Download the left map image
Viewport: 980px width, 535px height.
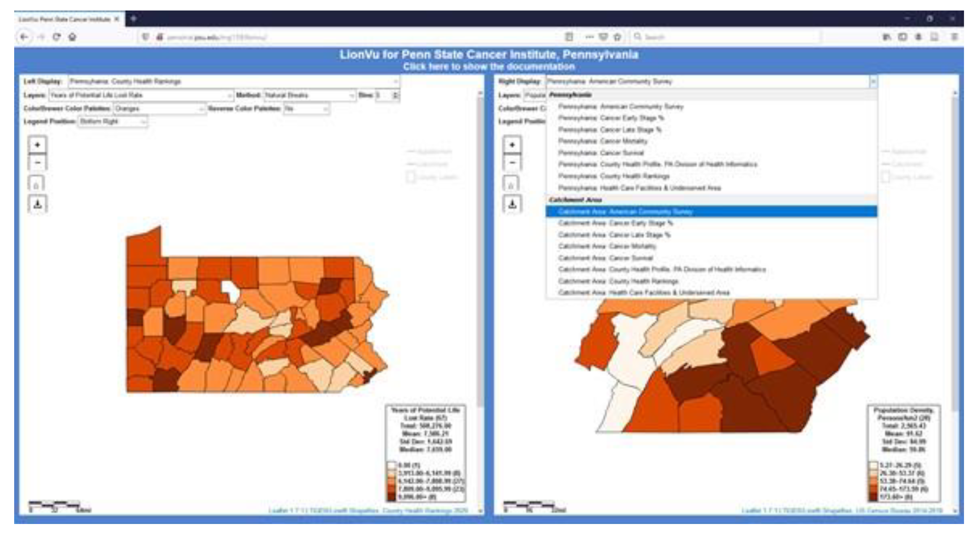pos(37,204)
